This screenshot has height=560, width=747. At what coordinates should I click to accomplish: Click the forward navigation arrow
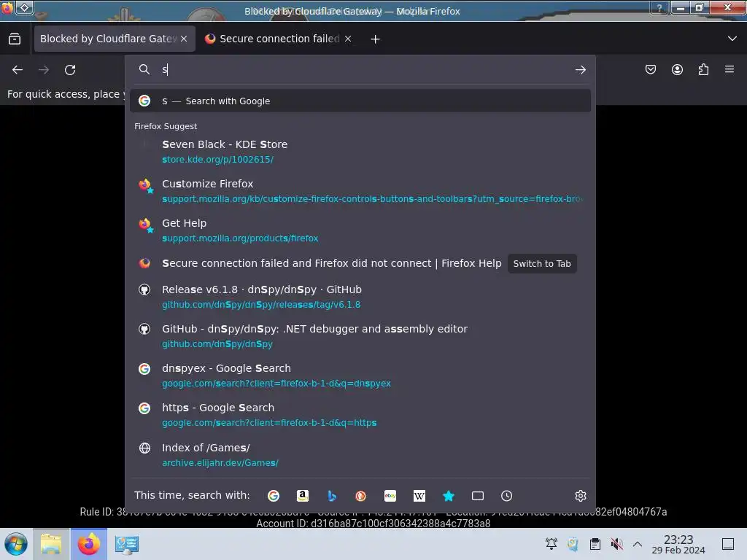[44, 70]
